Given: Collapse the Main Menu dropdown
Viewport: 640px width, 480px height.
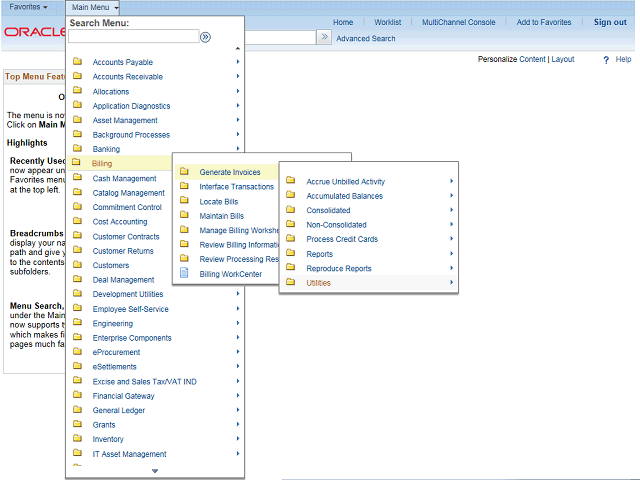Looking at the screenshot, I should point(96,7).
